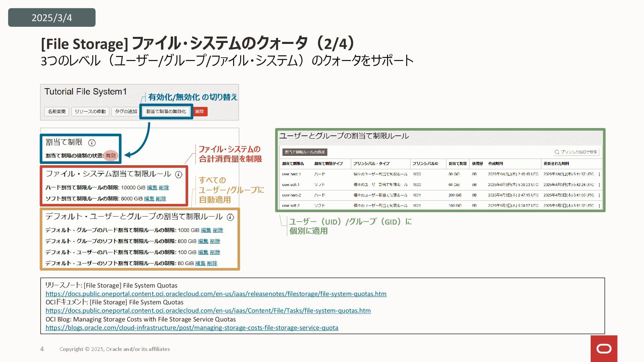Open kebab menu for user-soft-1 row
Screen dimensions: 644x362
pyautogui.click(x=599, y=185)
